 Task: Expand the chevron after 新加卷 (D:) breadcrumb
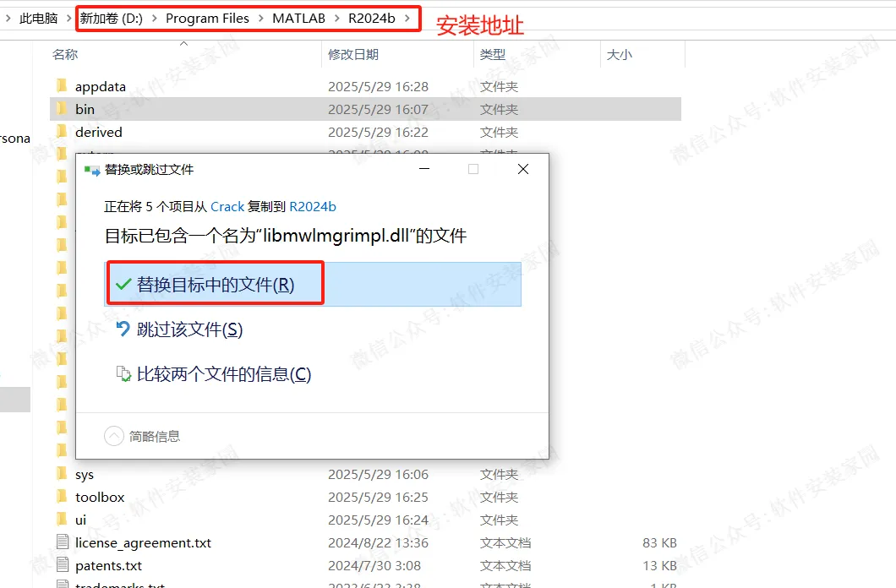tap(155, 19)
